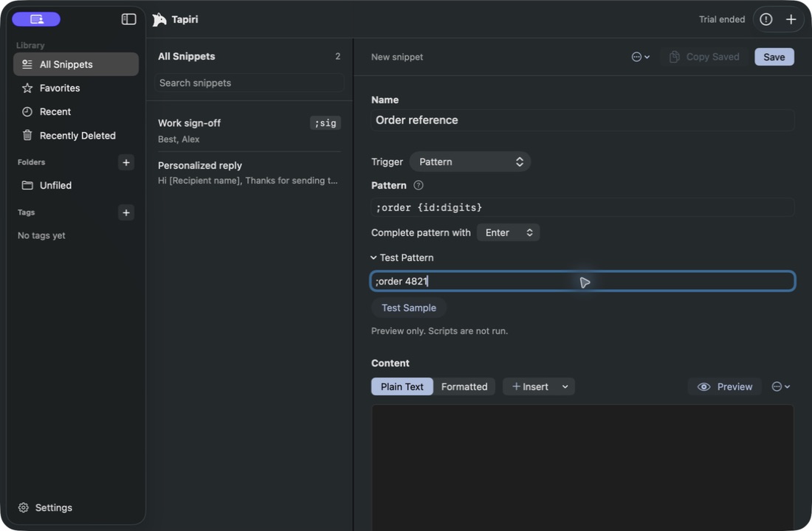Image resolution: width=812 pixels, height=531 pixels.
Task: Add a new folder with plus button
Action: click(x=125, y=162)
